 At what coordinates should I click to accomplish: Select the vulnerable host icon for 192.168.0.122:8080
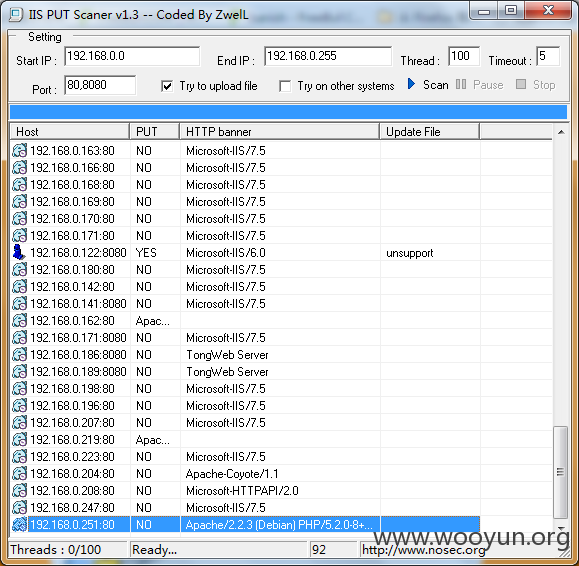pos(19,253)
